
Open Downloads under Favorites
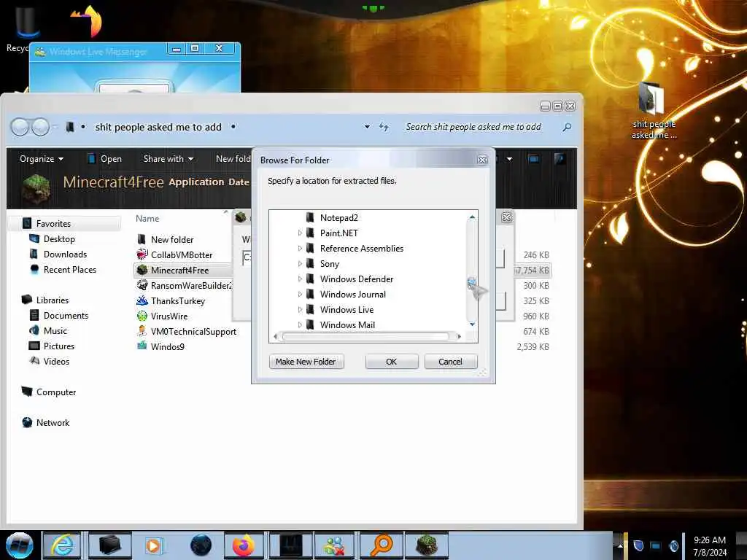(x=65, y=254)
